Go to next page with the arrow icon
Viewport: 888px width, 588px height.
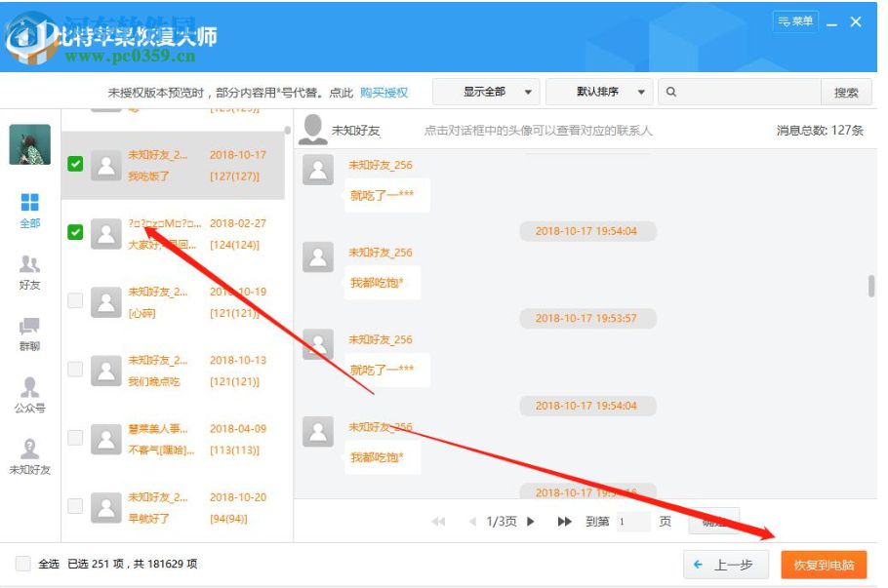tap(531, 522)
